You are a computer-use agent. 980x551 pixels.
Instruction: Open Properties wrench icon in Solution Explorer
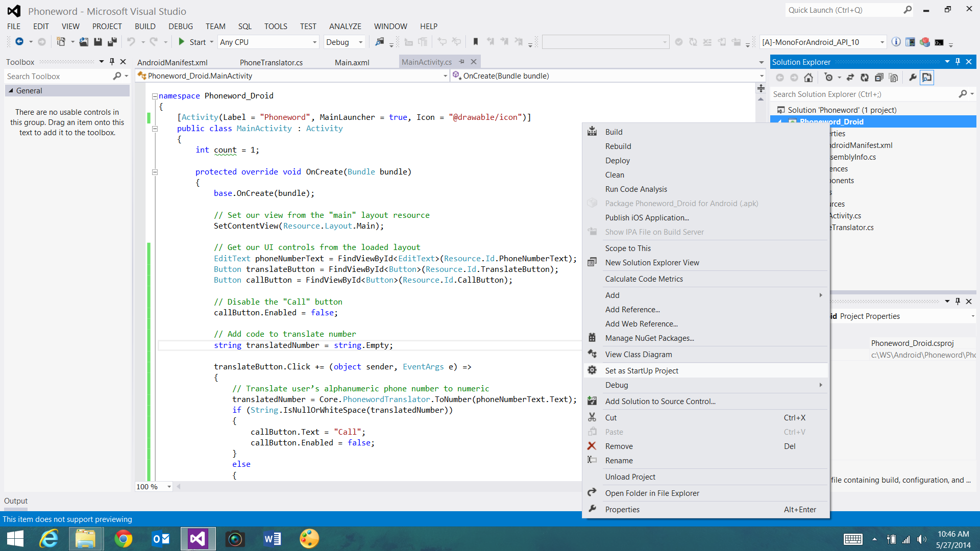tap(913, 78)
